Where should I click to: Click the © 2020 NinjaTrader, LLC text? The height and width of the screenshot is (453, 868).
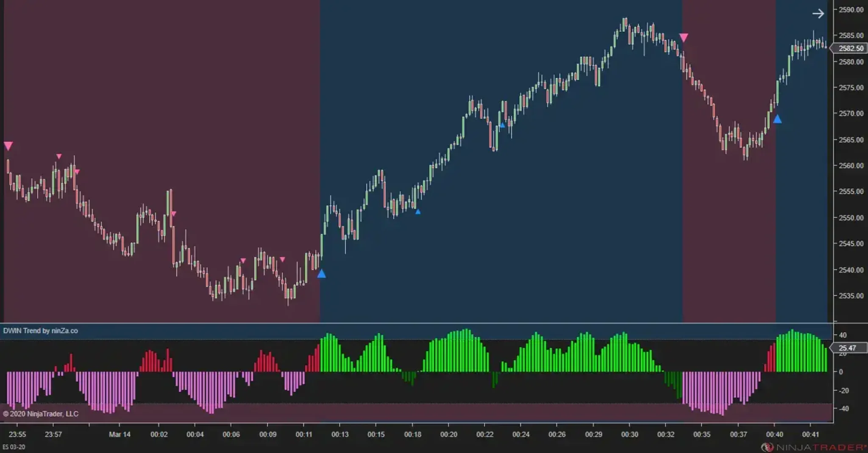coord(41,414)
